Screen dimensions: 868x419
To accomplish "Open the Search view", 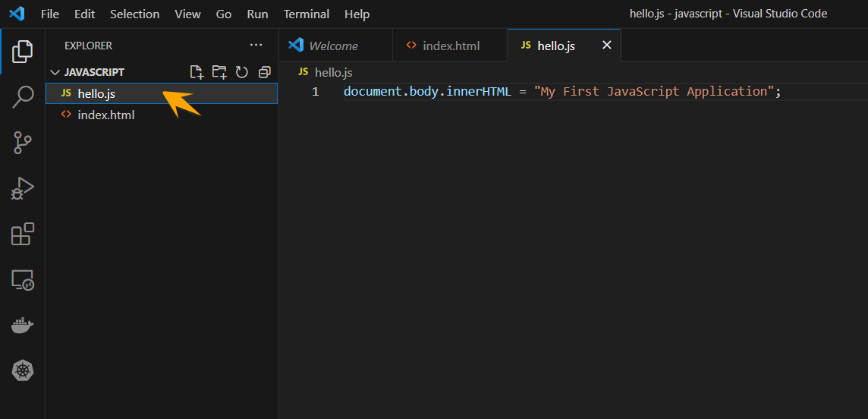I will [x=23, y=97].
